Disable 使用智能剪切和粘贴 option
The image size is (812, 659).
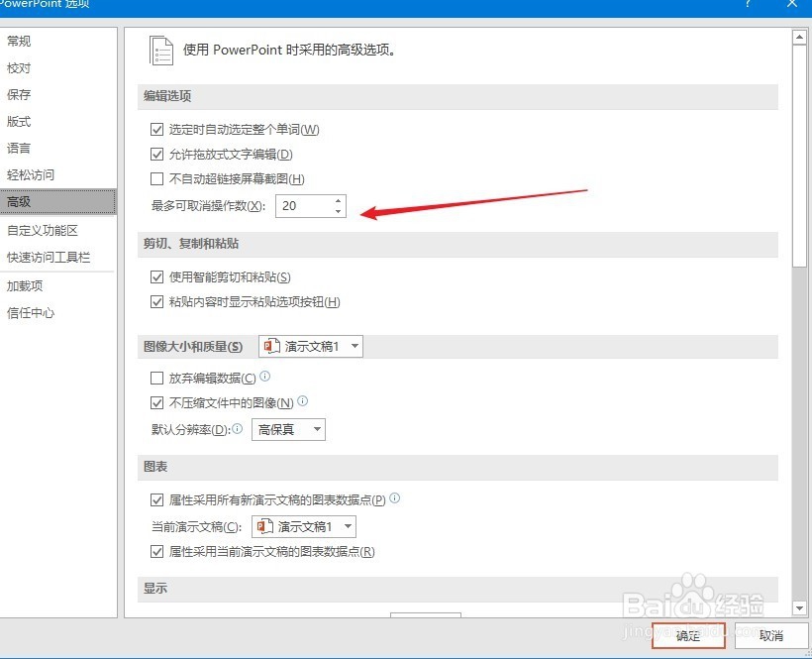coord(156,276)
